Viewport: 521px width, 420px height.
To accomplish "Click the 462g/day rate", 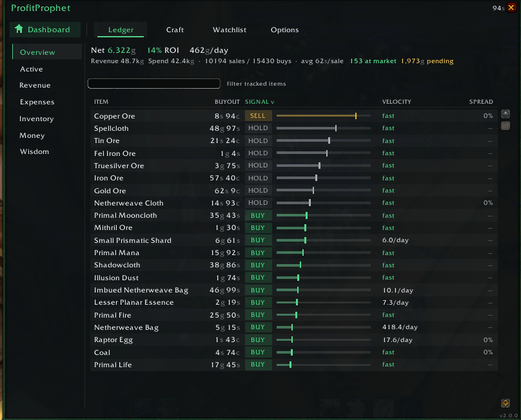I will click(x=209, y=50).
